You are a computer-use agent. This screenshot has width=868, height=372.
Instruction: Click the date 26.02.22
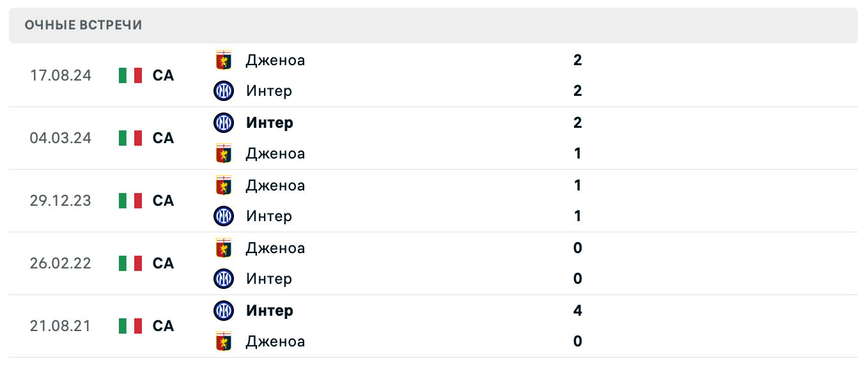59,263
